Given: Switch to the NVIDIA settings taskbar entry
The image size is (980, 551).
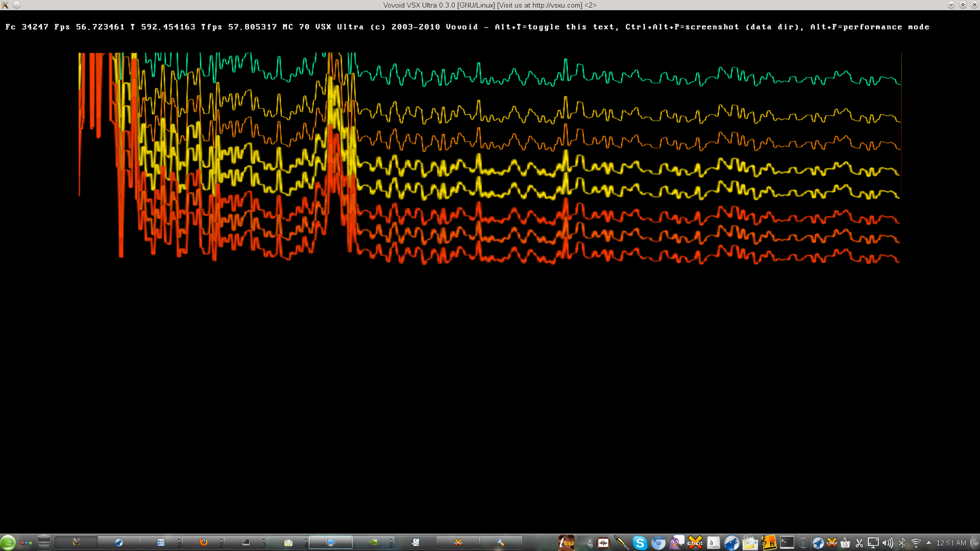Looking at the screenshot, I should tap(374, 542).
